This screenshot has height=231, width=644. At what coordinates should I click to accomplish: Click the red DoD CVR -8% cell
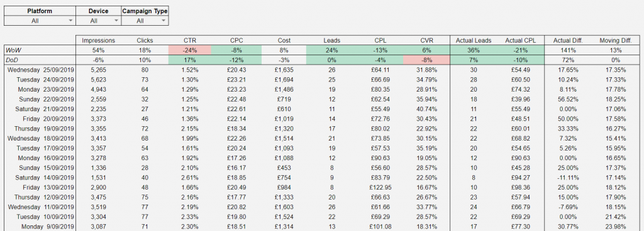(x=427, y=60)
